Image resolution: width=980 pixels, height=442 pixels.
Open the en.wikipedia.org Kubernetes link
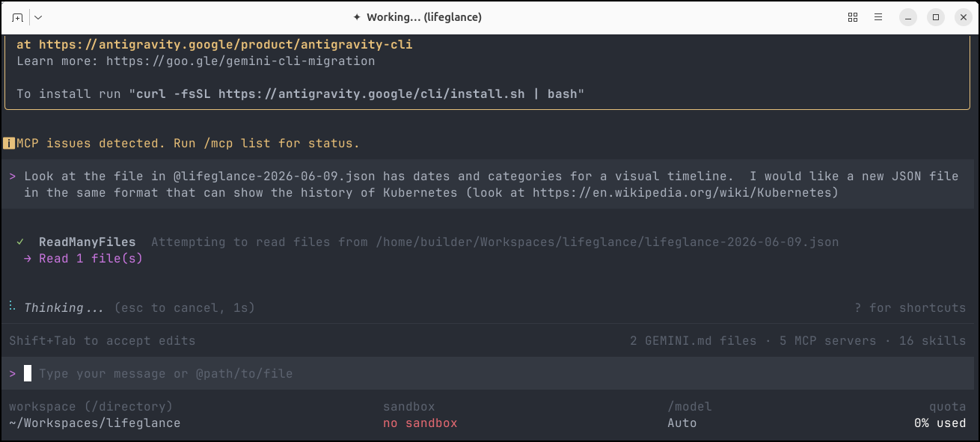pyautogui.click(x=682, y=193)
